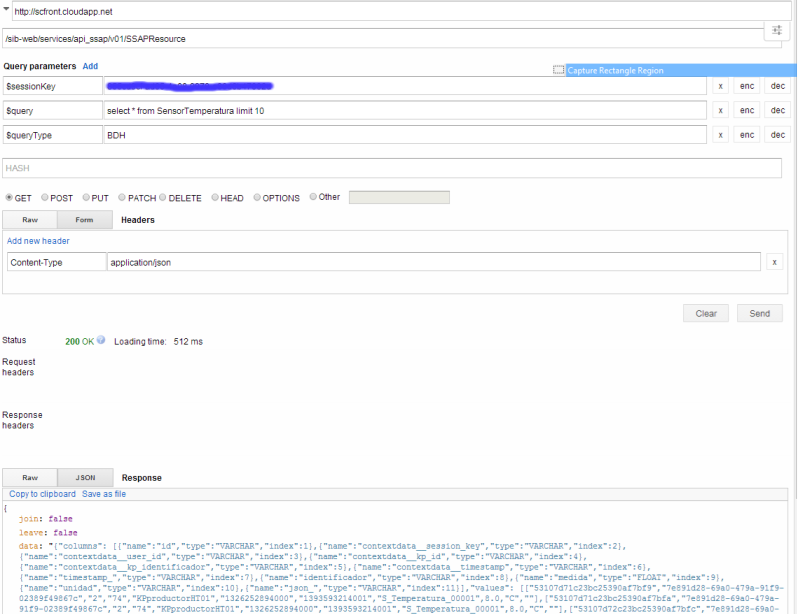
Task: Decode the $query parameter value
Action: 776,110
